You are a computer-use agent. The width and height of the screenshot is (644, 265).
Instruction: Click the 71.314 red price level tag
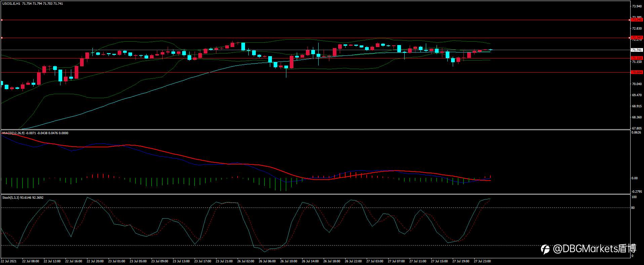(x=637, y=58)
